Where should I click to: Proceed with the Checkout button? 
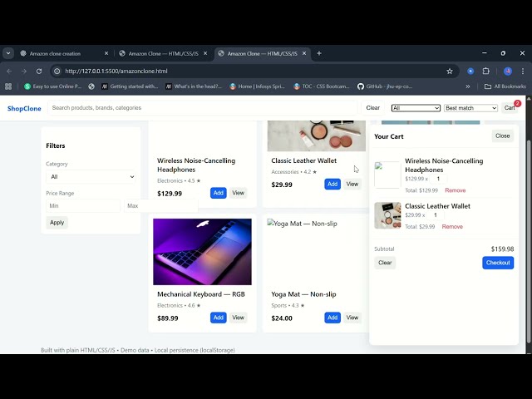[498, 263]
